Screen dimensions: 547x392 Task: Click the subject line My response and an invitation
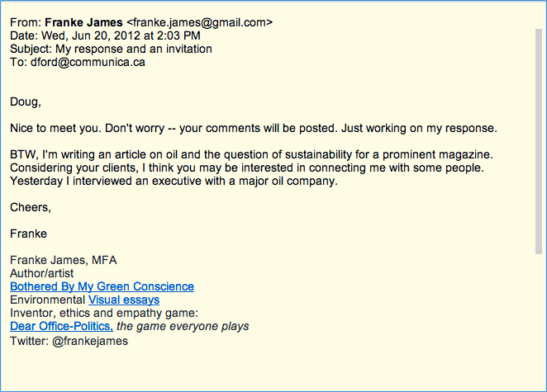(134, 50)
